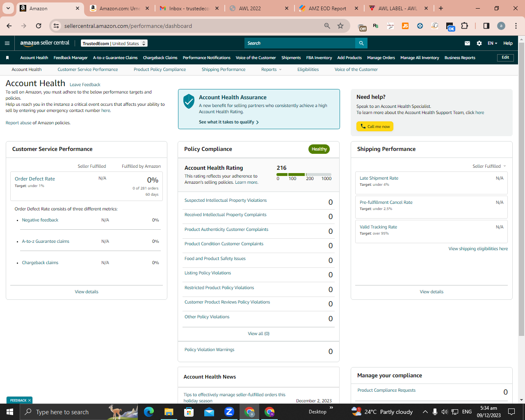Click the search magnifier button
Image resolution: width=525 pixels, height=420 pixels.
[x=361, y=43]
